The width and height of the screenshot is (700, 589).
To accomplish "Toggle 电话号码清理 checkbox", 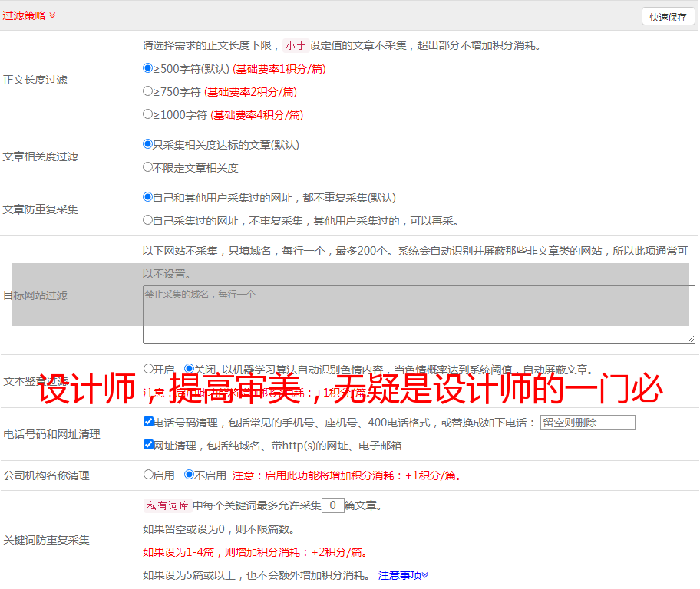I will 148,422.
